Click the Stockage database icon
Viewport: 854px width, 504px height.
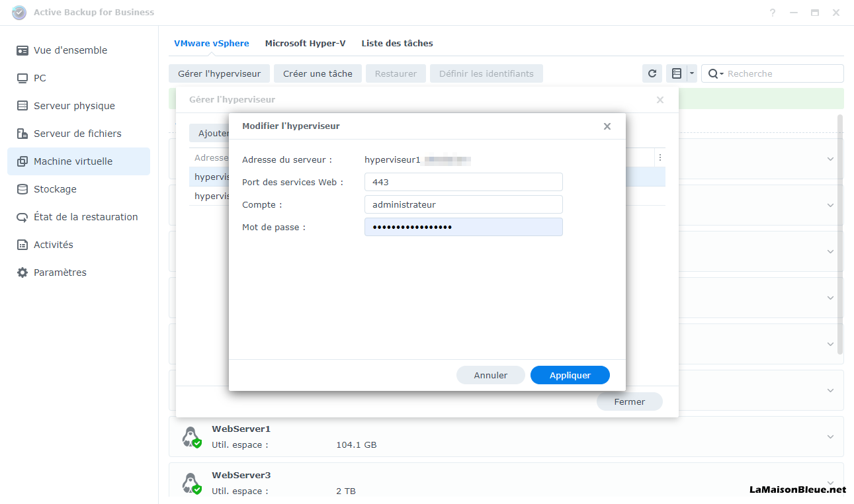[22, 189]
